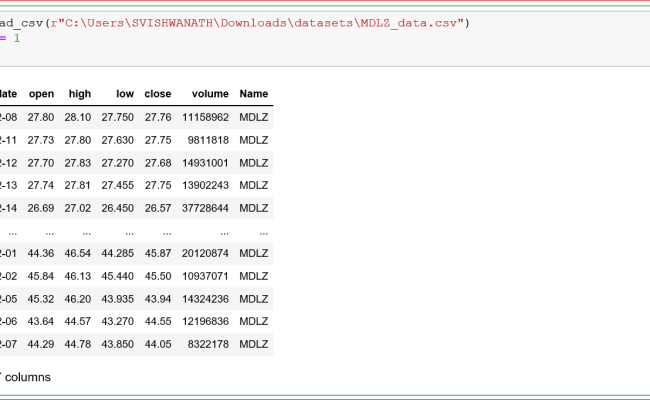
Task: Select volume cell 20120874
Action: pyautogui.click(x=205, y=253)
